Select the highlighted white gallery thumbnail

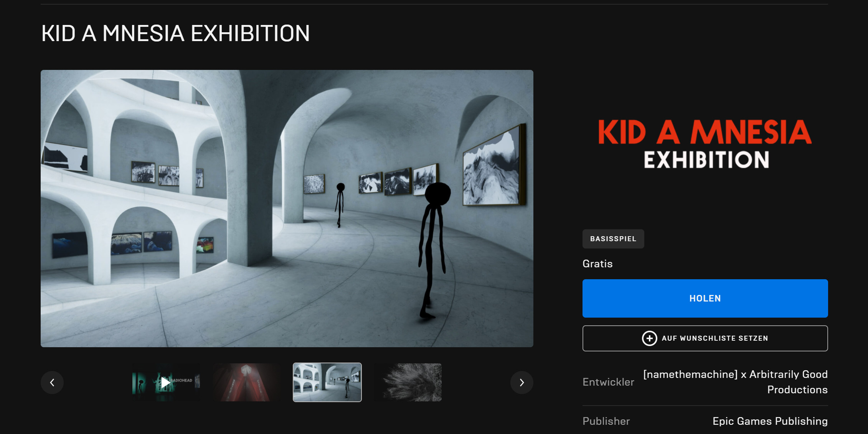[x=327, y=383]
